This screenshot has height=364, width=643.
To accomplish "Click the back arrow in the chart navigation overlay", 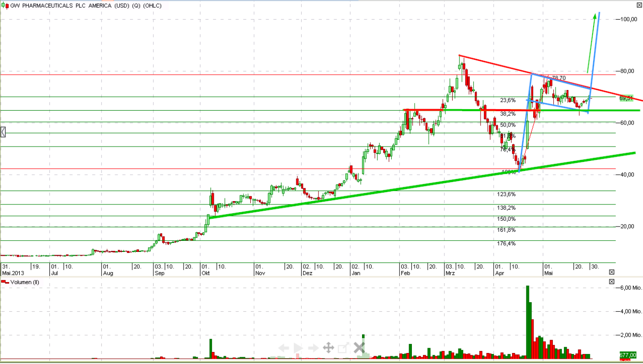I will 284,348.
